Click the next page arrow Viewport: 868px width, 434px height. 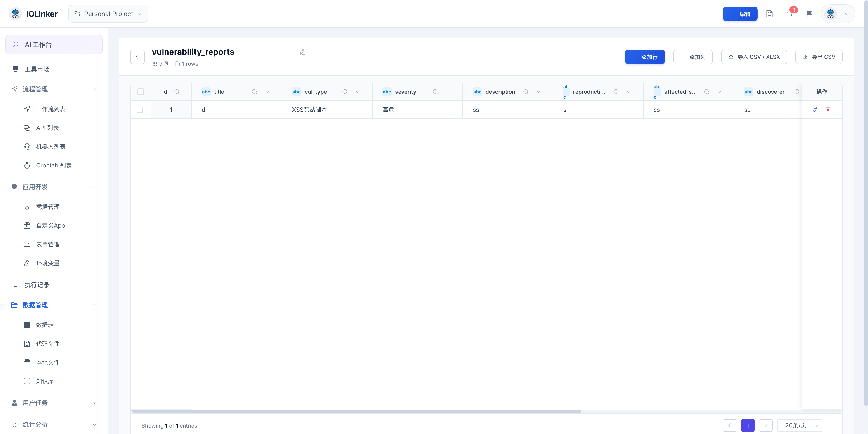click(x=766, y=426)
